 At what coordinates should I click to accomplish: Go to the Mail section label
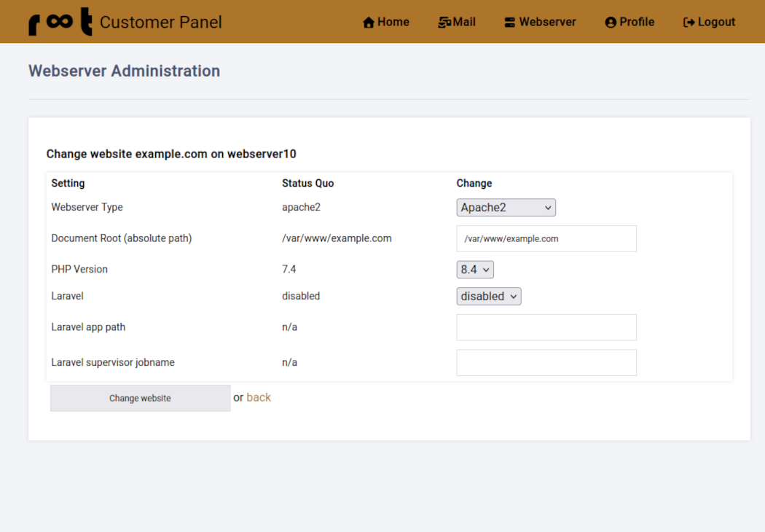[464, 22]
